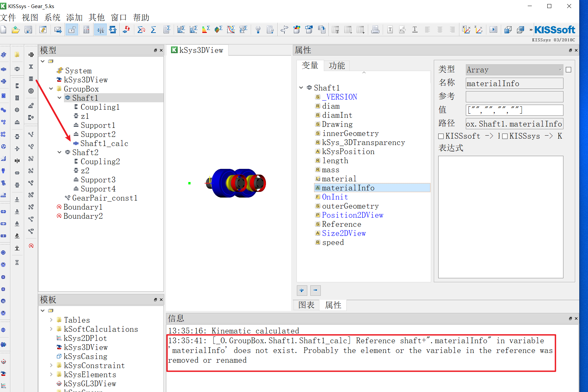The height and width of the screenshot is (392, 588).
Task: Collapse the Shaft2 node in model tree
Action: point(60,152)
